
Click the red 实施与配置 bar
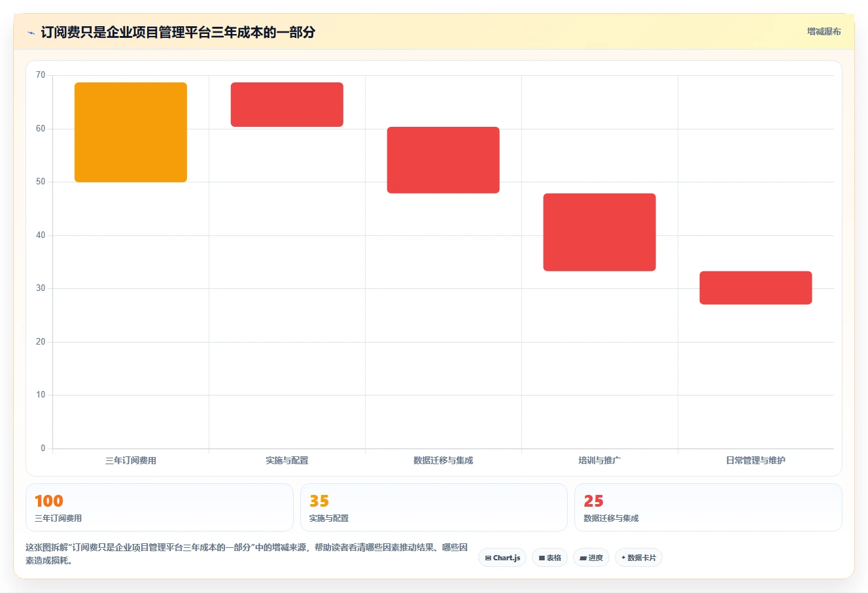point(287,105)
